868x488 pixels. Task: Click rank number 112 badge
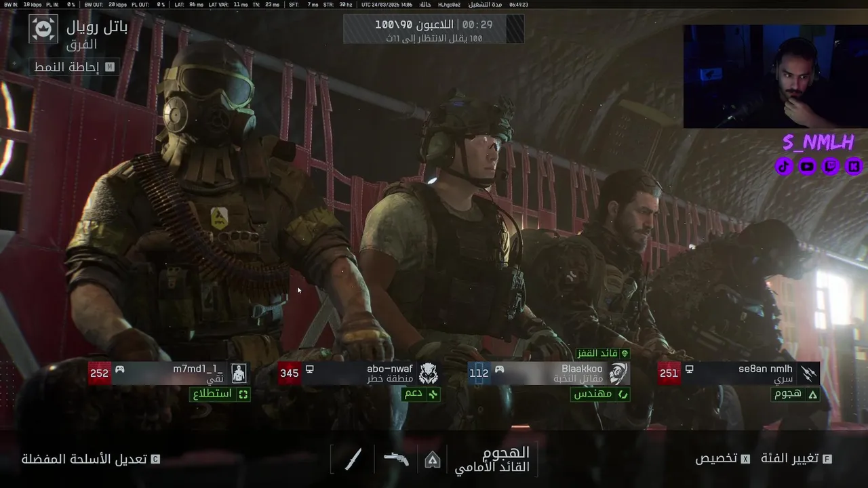tap(479, 373)
